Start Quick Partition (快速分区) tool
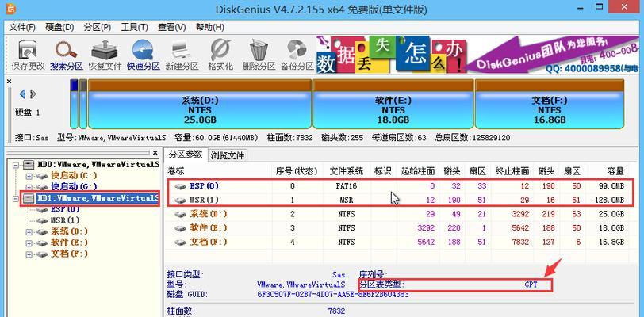Image resolution: width=644 pixels, height=317 pixels. [143, 55]
